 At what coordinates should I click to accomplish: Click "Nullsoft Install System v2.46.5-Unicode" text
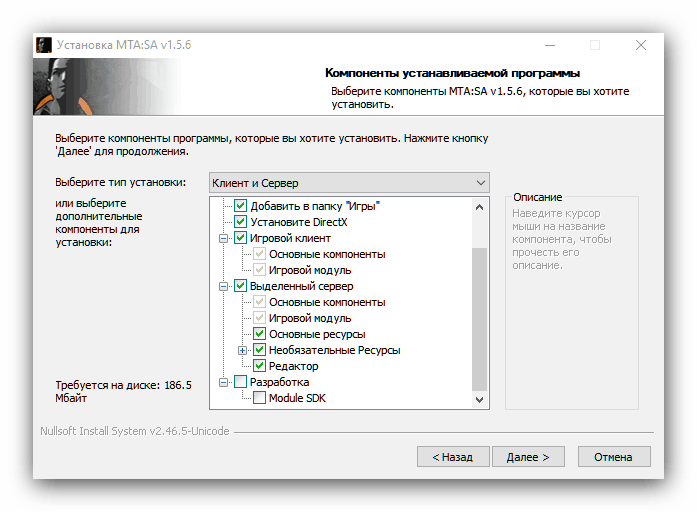135,431
